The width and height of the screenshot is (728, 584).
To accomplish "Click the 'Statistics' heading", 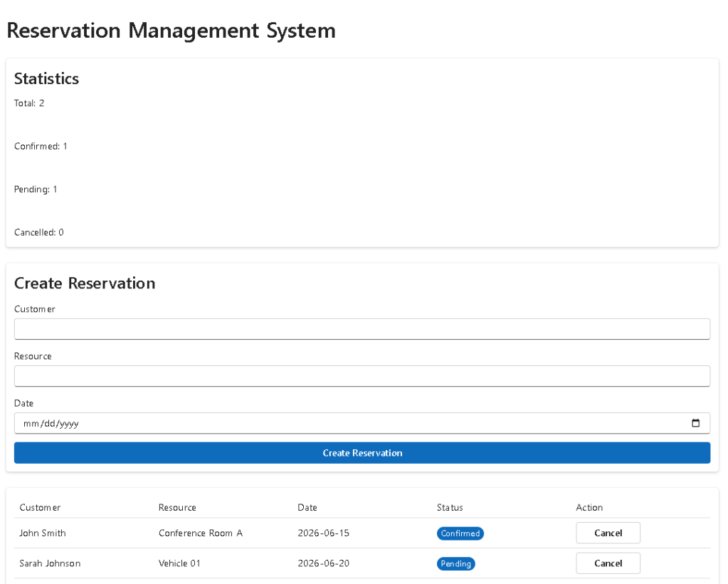I will coord(46,78).
